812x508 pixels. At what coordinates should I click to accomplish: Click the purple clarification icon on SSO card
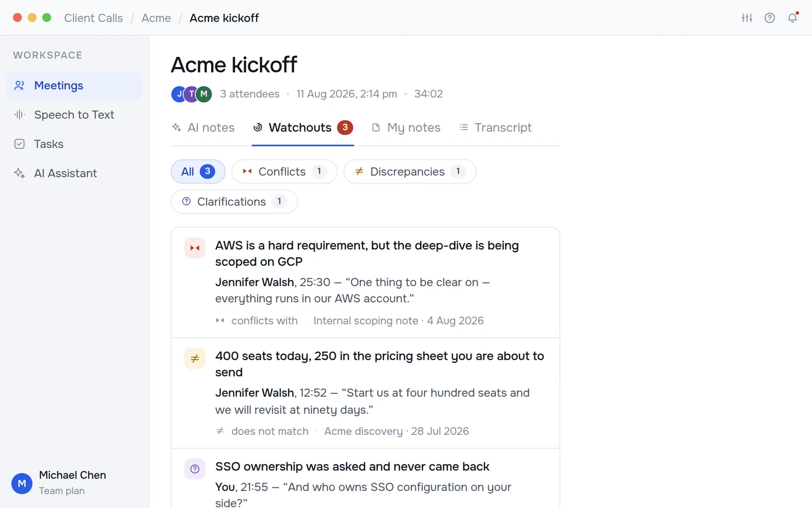click(x=195, y=469)
